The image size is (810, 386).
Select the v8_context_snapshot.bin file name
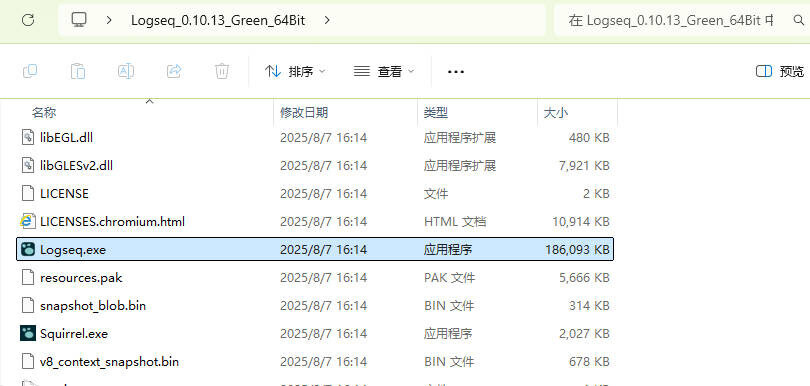point(110,361)
